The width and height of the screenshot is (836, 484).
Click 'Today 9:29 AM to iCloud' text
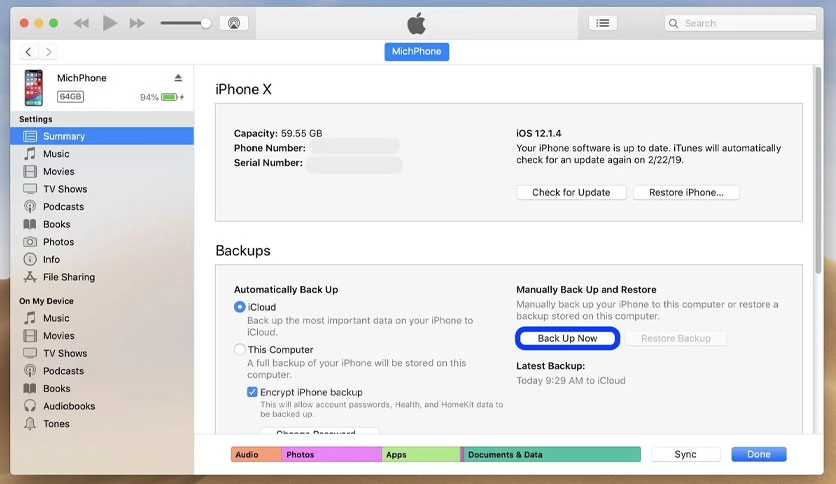(570, 381)
